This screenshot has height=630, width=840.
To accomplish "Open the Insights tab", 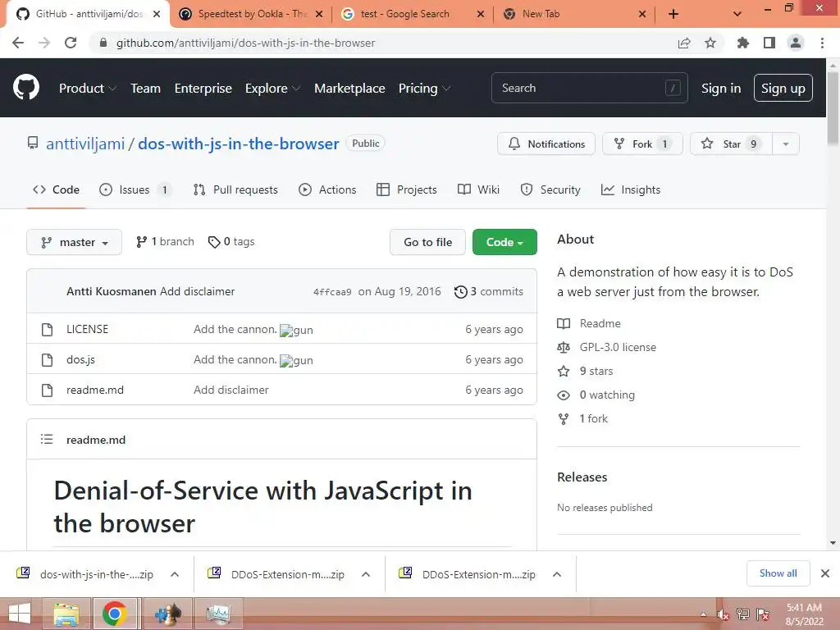I will 631,189.
